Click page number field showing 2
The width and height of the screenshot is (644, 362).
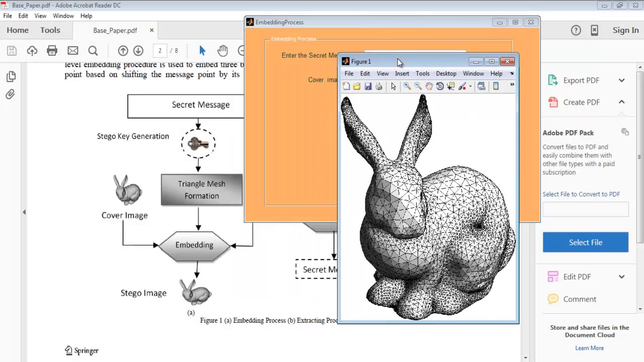coord(159,51)
